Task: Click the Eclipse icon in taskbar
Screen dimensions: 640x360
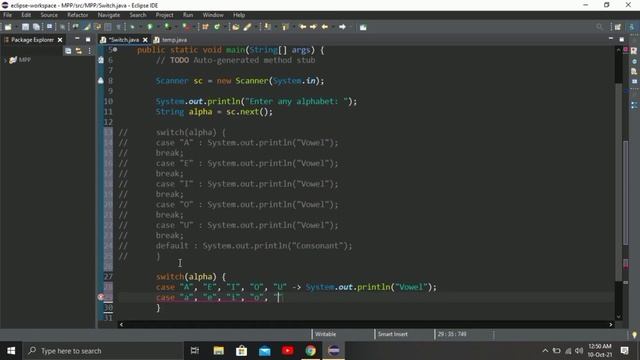Action: tap(334, 351)
